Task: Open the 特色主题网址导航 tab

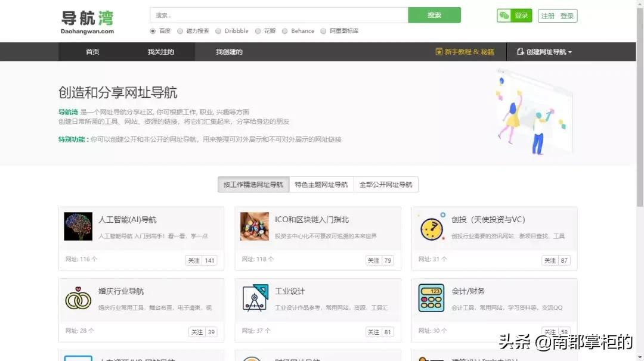Action: click(x=323, y=184)
